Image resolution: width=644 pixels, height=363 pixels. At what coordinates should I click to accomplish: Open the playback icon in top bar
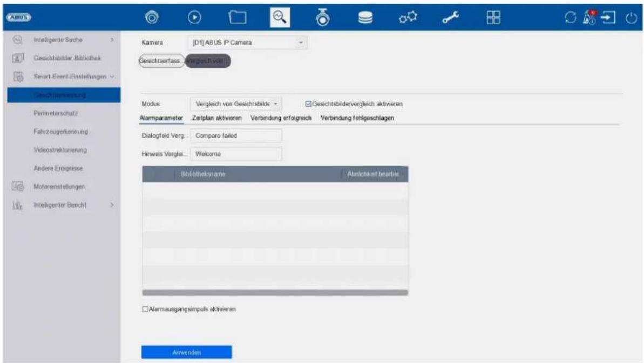pos(194,17)
